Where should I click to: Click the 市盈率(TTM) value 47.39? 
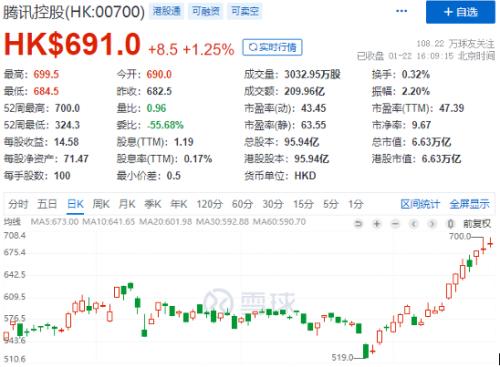click(x=452, y=108)
